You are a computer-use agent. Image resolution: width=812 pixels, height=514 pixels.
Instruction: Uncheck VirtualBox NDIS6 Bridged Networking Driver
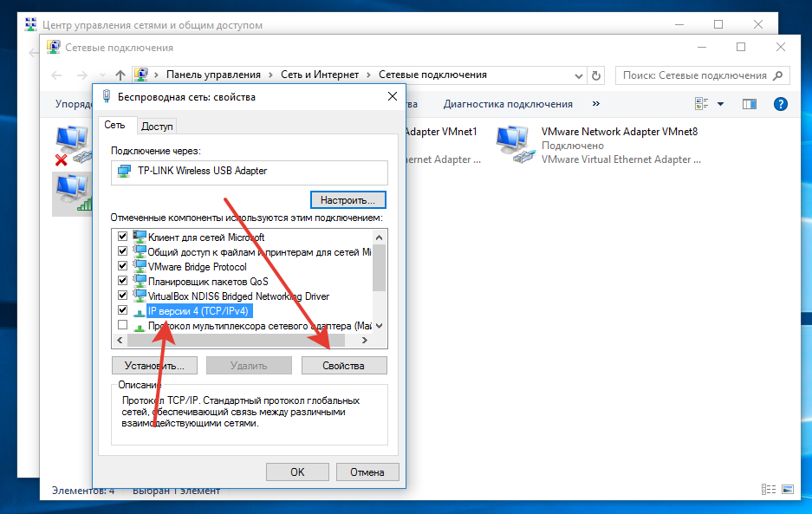coord(123,296)
